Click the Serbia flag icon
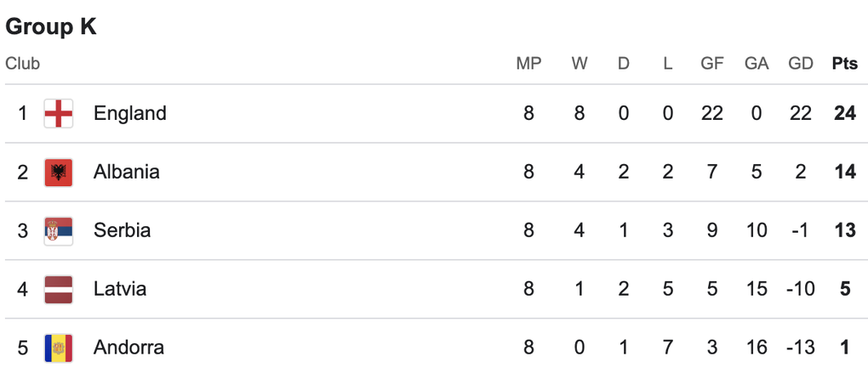Screen dimensions: 868x374 coord(59,230)
